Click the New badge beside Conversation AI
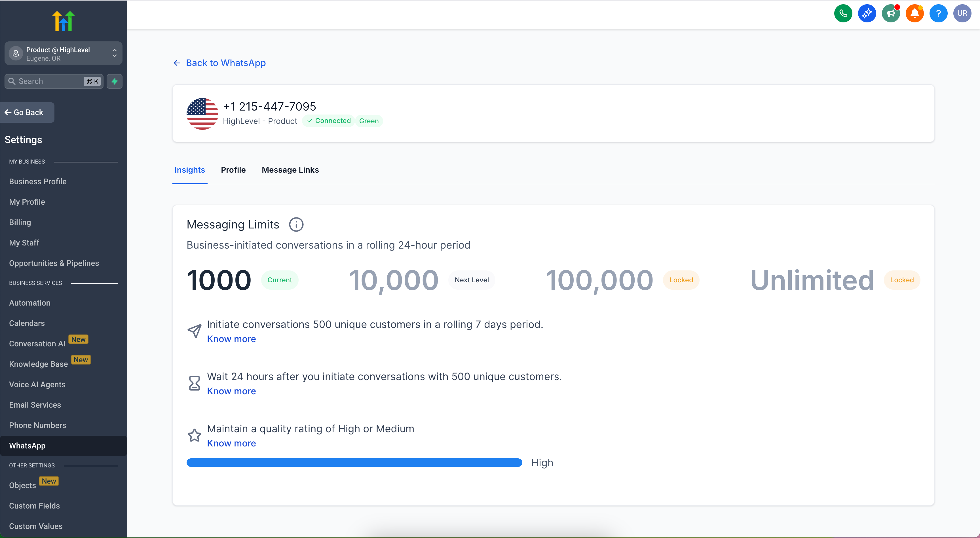The height and width of the screenshot is (538, 980). (x=78, y=339)
